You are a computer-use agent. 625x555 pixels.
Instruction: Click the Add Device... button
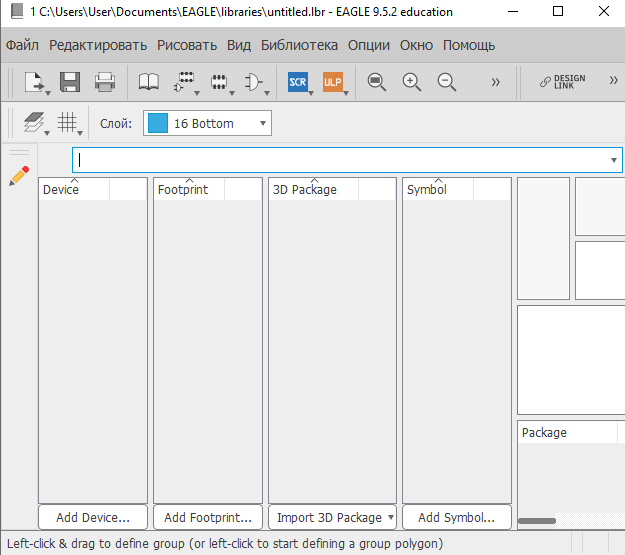93,517
